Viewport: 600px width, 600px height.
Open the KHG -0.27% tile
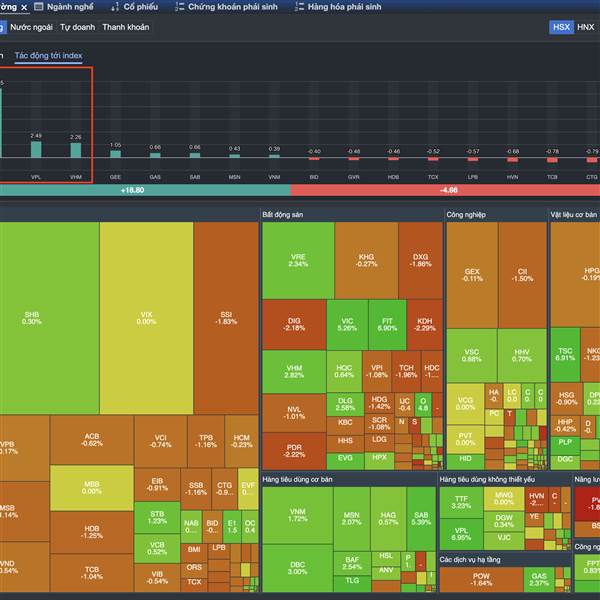[366, 261]
